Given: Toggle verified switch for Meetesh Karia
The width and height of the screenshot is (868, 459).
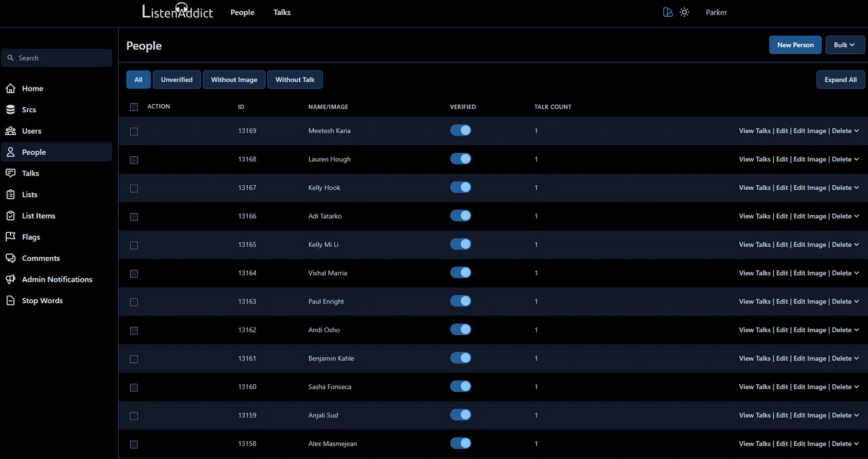Looking at the screenshot, I should (461, 131).
